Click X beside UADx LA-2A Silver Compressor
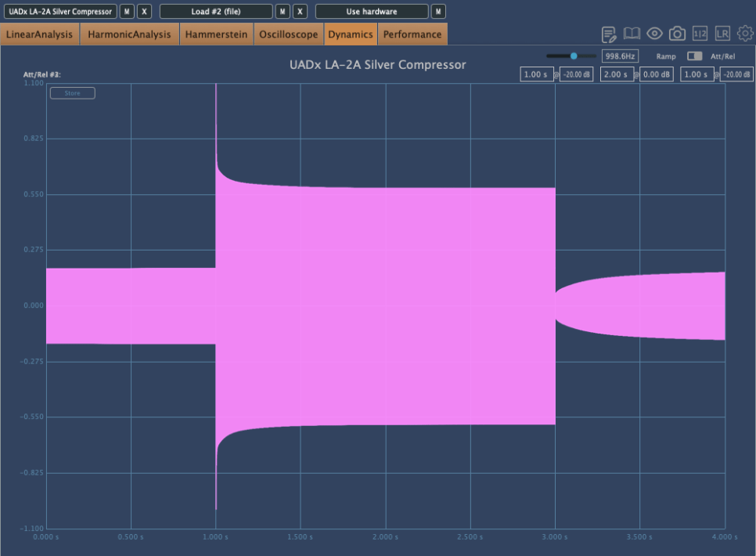The width and height of the screenshot is (756, 556). tap(144, 12)
